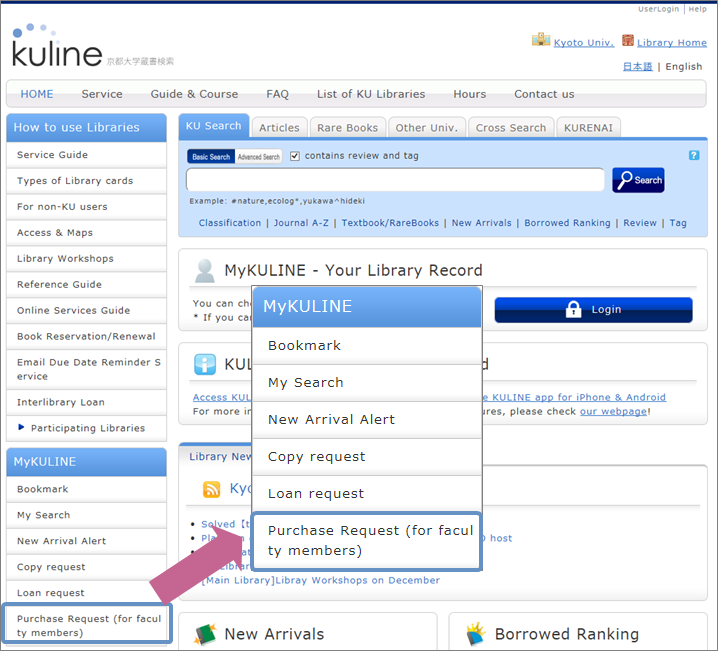Switch to the Other Univ. tab
The image size is (718, 651).
(426, 128)
